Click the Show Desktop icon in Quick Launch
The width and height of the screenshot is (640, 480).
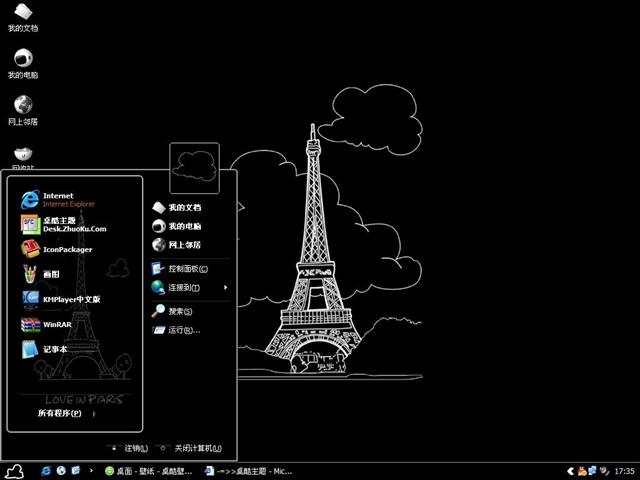click(x=76, y=471)
